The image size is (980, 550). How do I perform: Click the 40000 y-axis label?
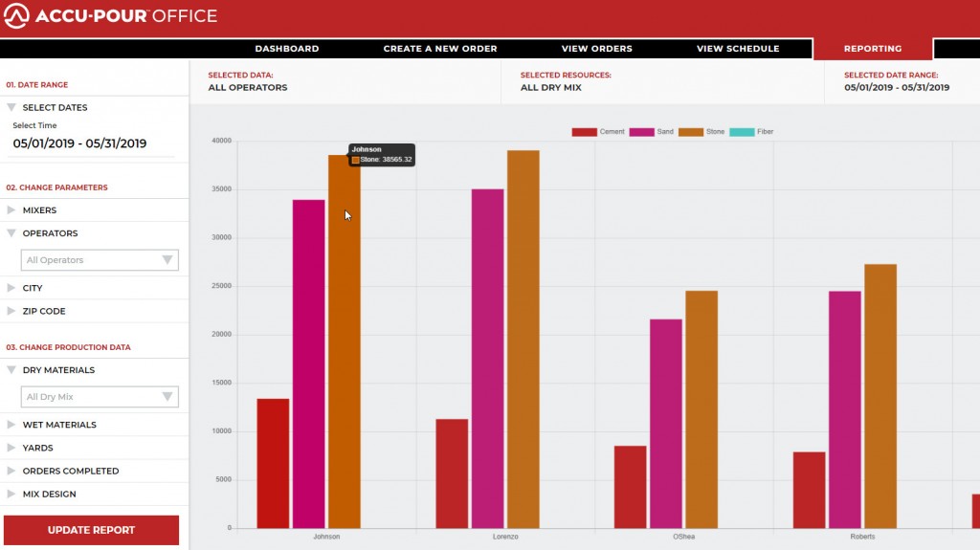tap(221, 141)
